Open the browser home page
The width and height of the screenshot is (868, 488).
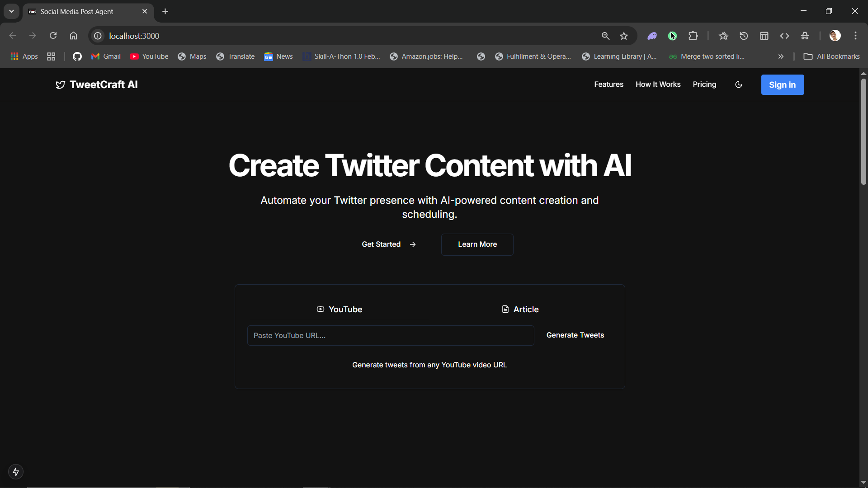(x=73, y=36)
